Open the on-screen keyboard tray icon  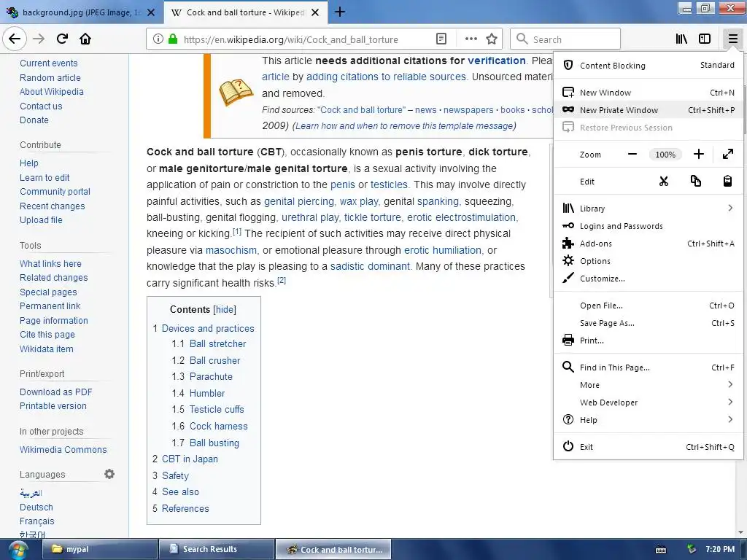point(661,550)
